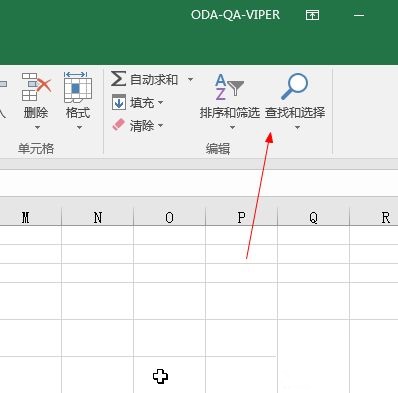Click the 查找和选择 label
Viewport: 398px width, 393px height.
tap(295, 113)
